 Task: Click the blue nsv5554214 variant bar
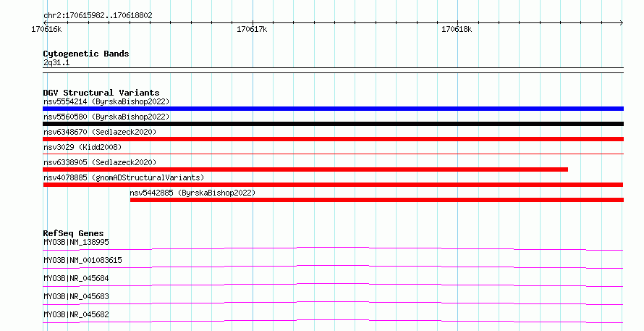pyautogui.click(x=333, y=109)
